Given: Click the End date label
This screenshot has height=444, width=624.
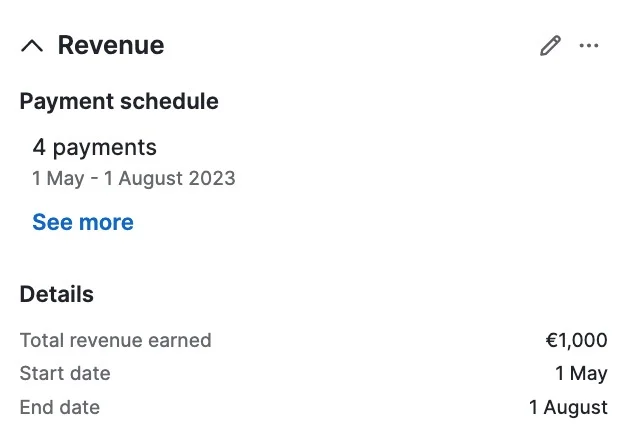Looking at the screenshot, I should click(x=60, y=407).
